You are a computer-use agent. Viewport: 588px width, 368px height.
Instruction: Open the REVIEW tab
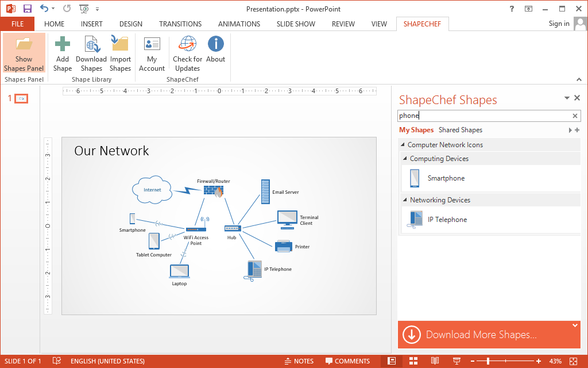[x=343, y=24]
